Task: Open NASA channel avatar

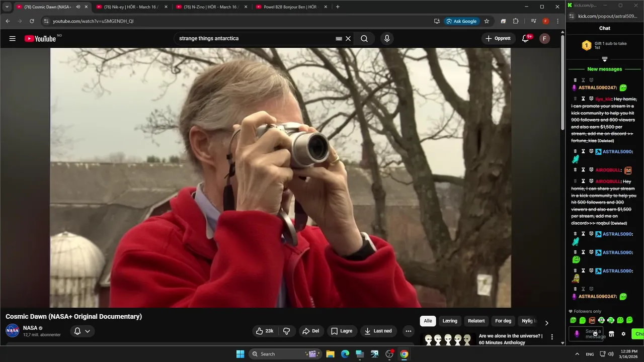Action: pyautogui.click(x=13, y=331)
